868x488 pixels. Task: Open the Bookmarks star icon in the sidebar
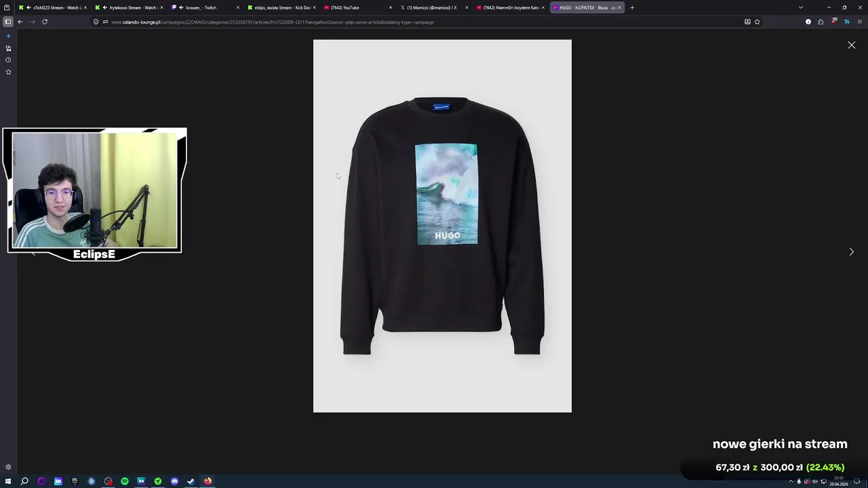pyautogui.click(x=8, y=72)
